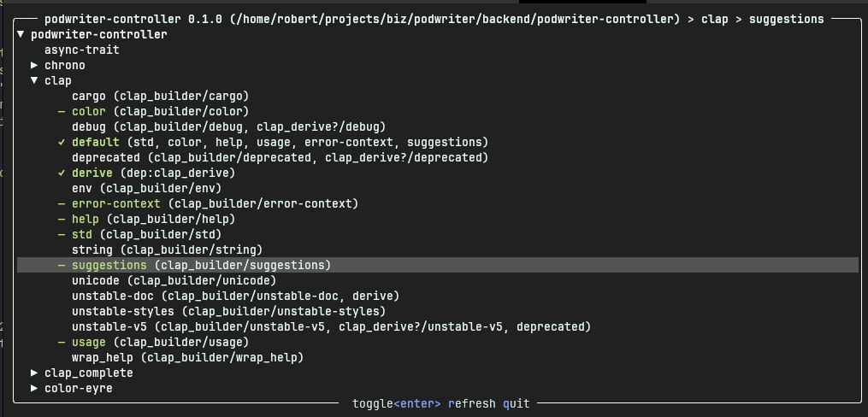Click quit in the bottom bar
Screen dimensions: 868x417
tap(516, 403)
